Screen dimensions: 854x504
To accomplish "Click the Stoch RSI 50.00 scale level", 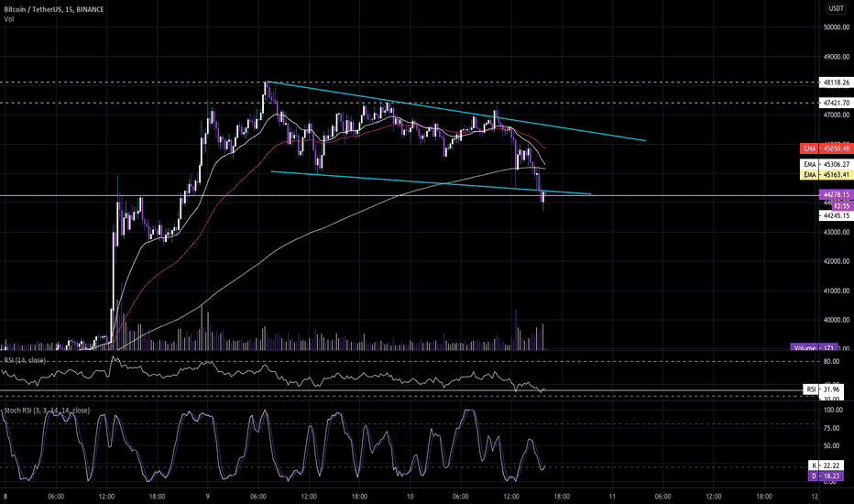I will click(x=831, y=445).
